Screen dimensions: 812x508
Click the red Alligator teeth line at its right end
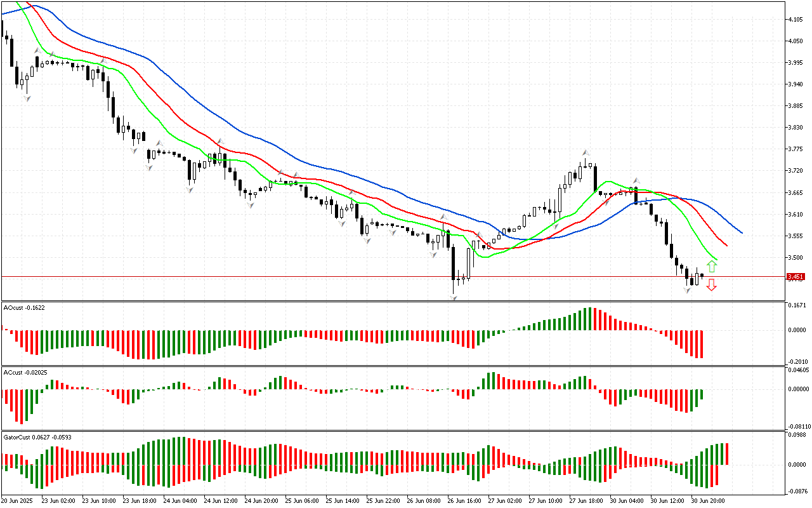[726, 244]
